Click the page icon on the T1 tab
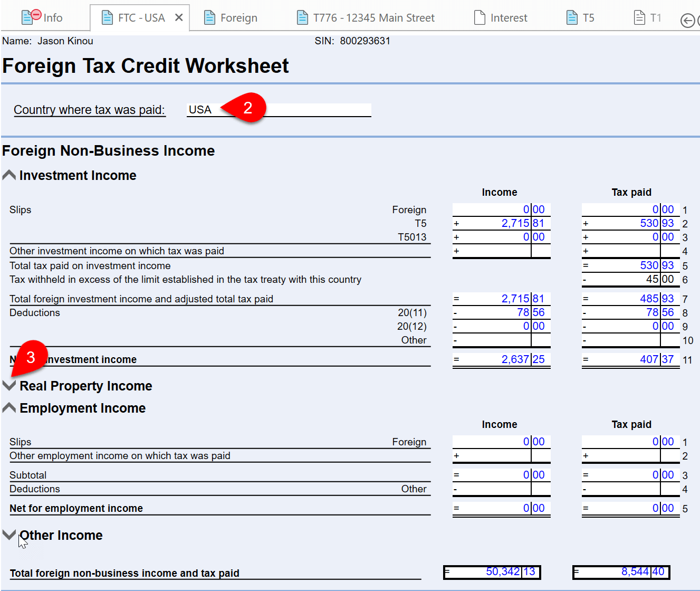700x591 pixels. tap(639, 17)
